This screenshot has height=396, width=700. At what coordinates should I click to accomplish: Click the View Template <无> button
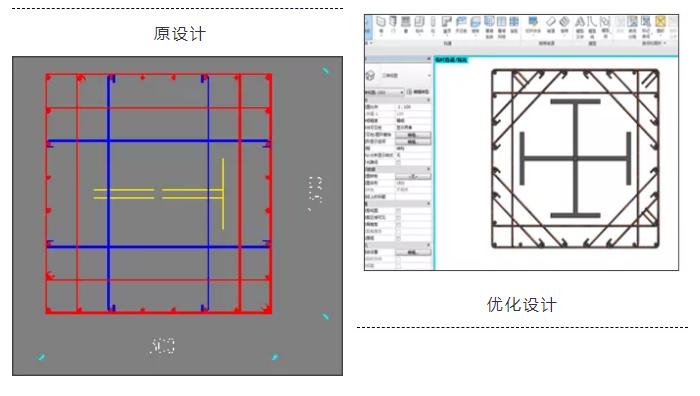pyautogui.click(x=413, y=176)
